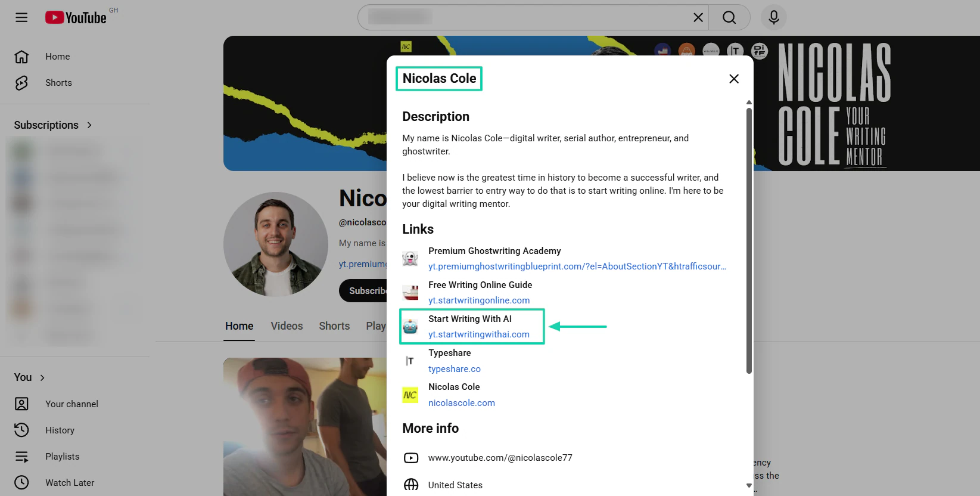This screenshot has height=496, width=980.
Task: Click the robot icon for Writing With AI
Action: (410, 327)
